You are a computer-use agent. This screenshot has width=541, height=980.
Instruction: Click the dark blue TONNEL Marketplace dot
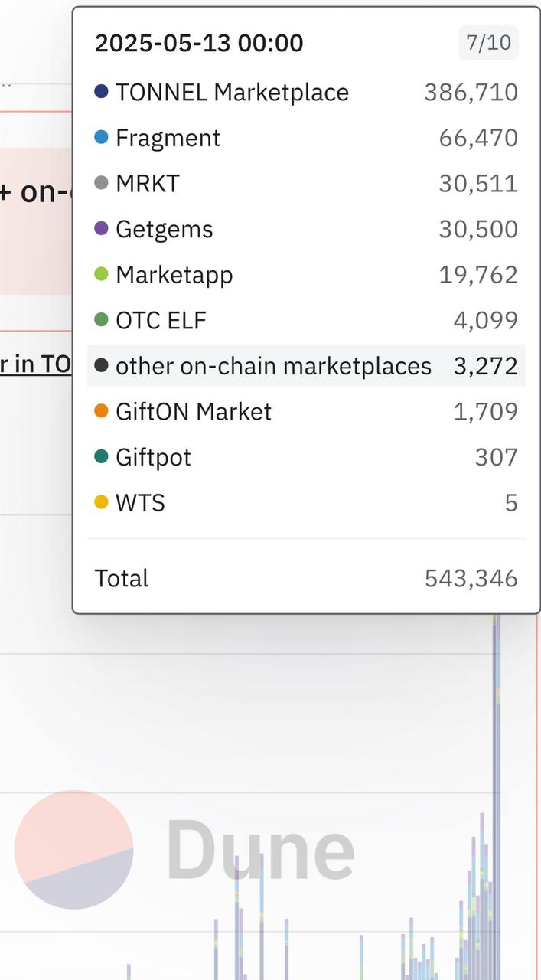pos(101,93)
